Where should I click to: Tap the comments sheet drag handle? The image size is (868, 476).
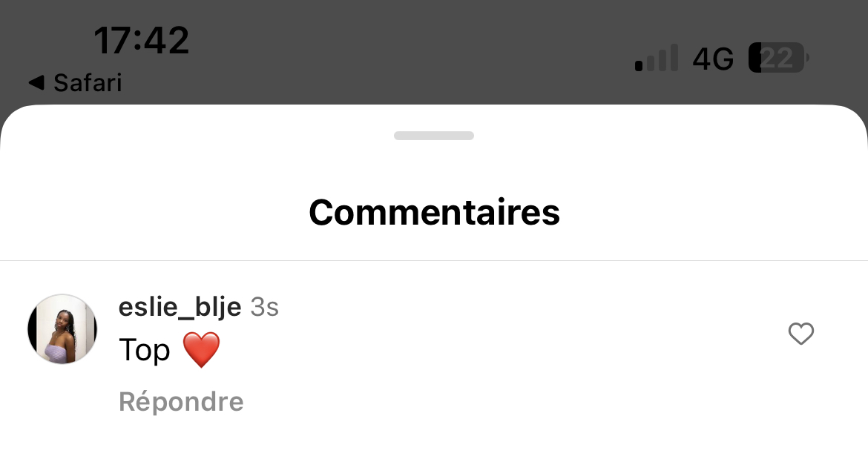tap(434, 136)
